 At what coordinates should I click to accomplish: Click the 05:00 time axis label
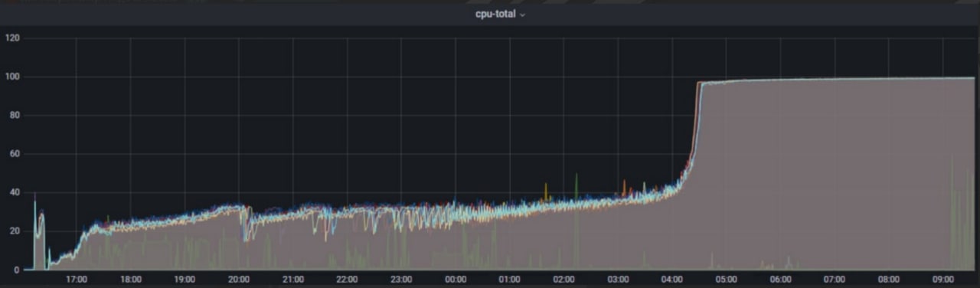(x=727, y=280)
